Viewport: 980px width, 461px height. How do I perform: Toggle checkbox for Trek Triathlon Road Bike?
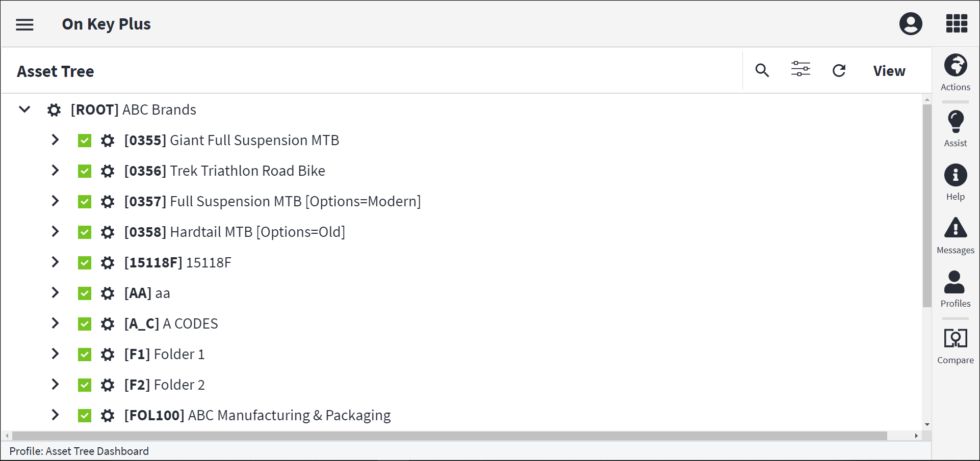(x=85, y=171)
